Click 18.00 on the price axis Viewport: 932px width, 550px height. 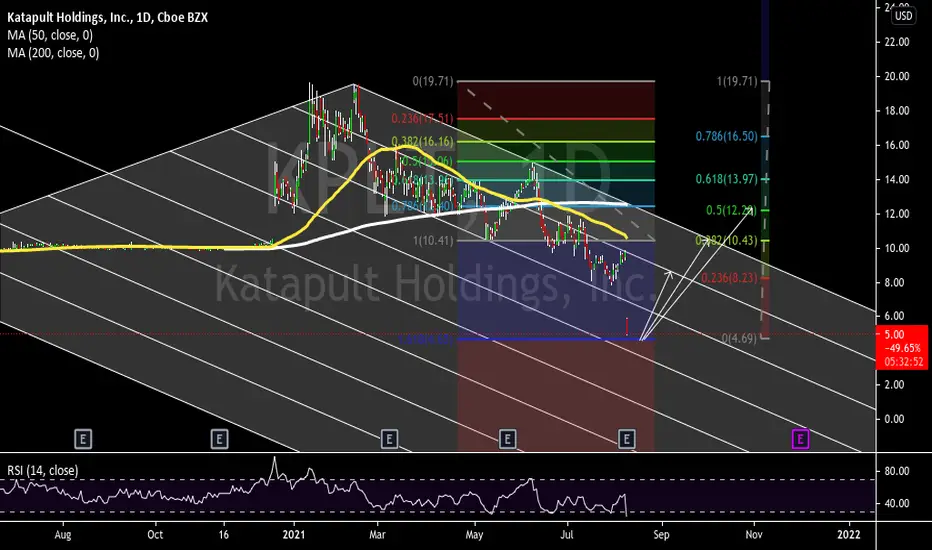pos(897,111)
